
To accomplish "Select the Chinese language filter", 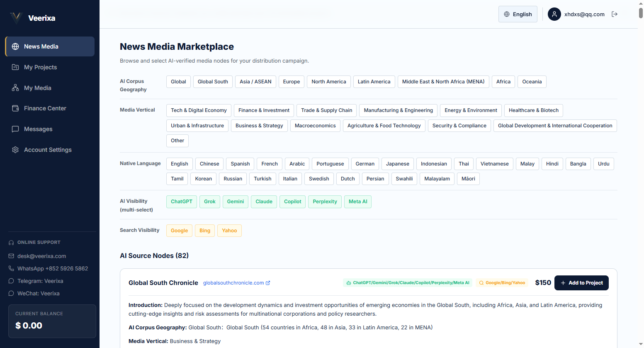I will pyautogui.click(x=209, y=164).
